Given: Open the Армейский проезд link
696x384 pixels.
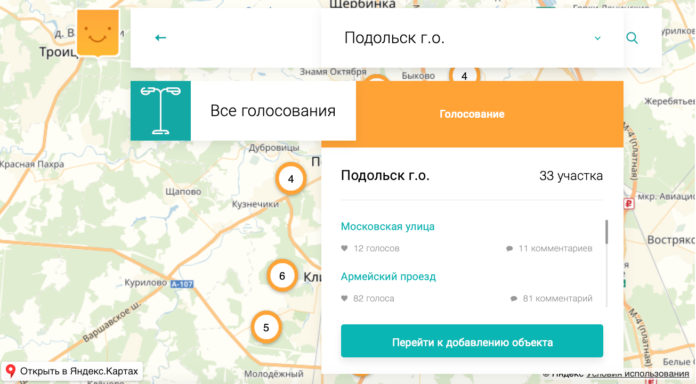Looking at the screenshot, I should (x=388, y=277).
